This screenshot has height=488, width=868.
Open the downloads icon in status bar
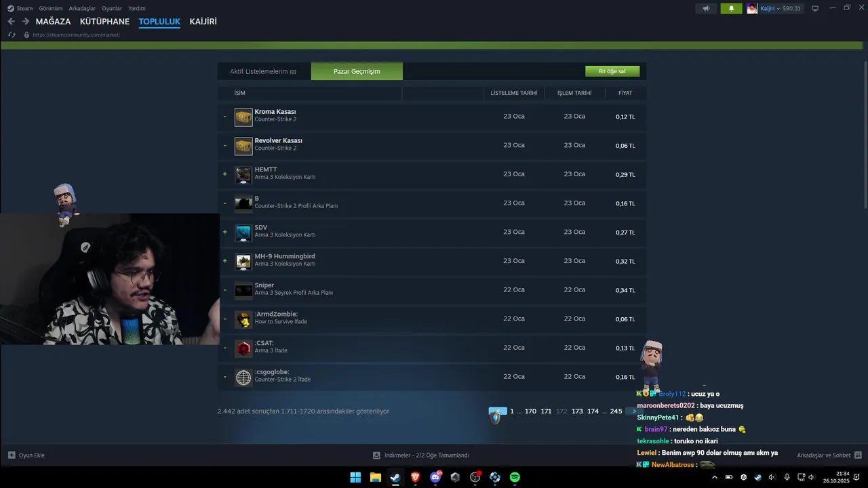[x=377, y=455]
